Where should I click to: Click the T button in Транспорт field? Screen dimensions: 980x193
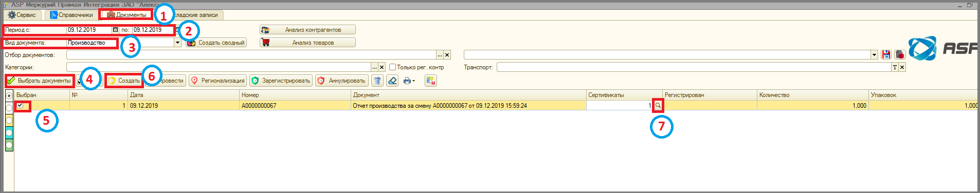point(895,67)
